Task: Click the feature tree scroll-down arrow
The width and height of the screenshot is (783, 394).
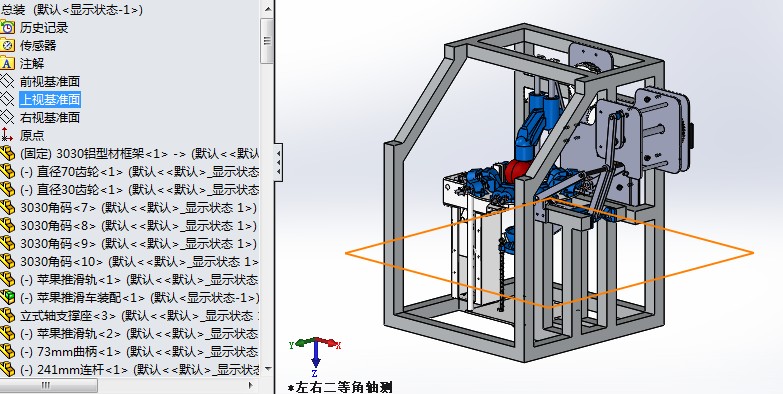Action: click(267, 369)
